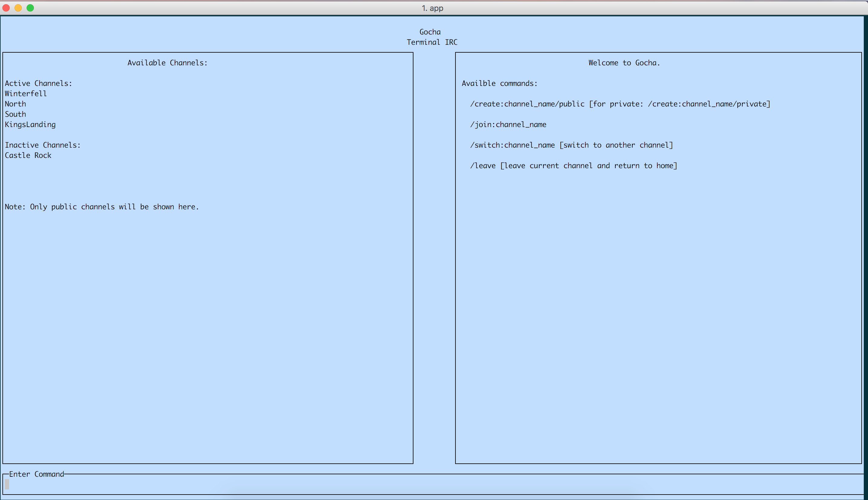
Task: Select the Winterfell channel
Action: click(x=26, y=93)
